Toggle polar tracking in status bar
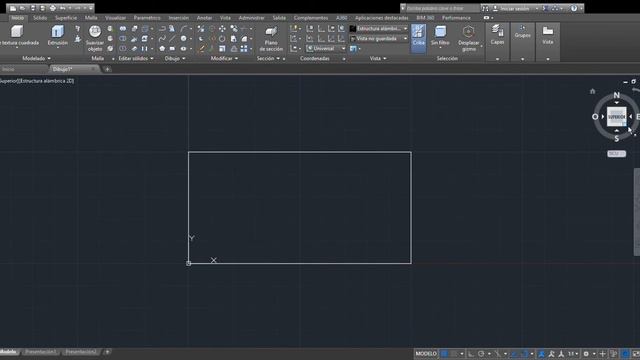This screenshot has height=360, width=640. pos(481,354)
